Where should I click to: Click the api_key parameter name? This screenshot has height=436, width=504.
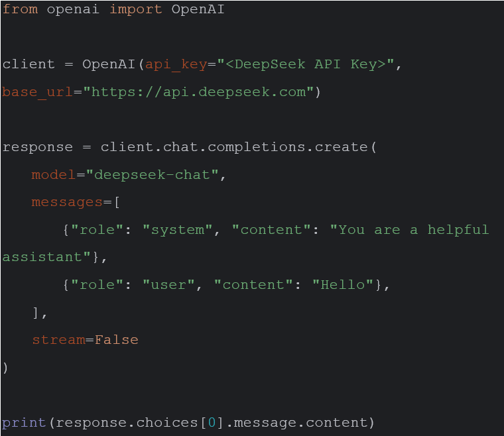point(176,64)
